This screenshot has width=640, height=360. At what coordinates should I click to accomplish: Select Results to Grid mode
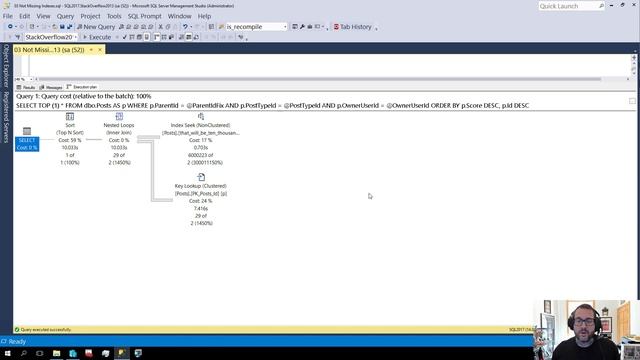(189, 37)
